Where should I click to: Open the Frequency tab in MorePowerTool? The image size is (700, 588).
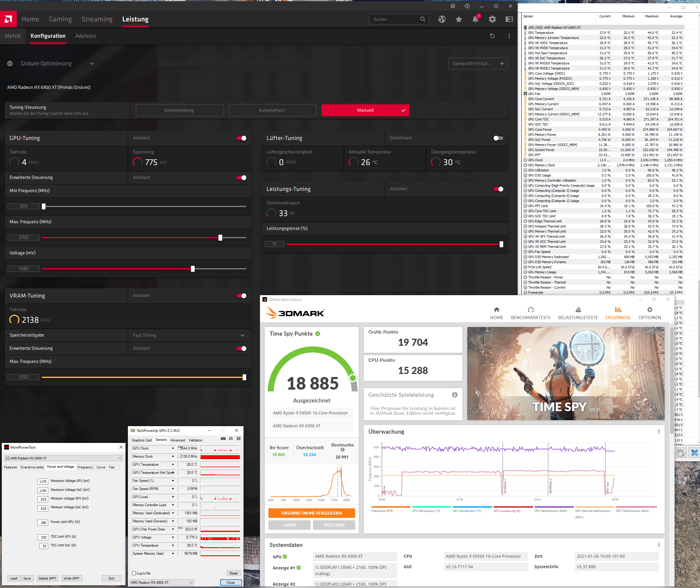click(x=85, y=467)
